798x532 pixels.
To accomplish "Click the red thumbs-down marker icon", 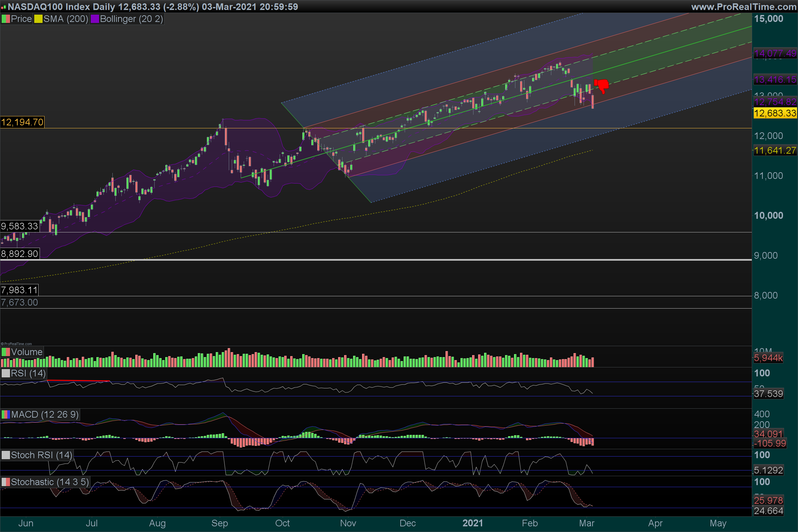I will click(x=602, y=86).
